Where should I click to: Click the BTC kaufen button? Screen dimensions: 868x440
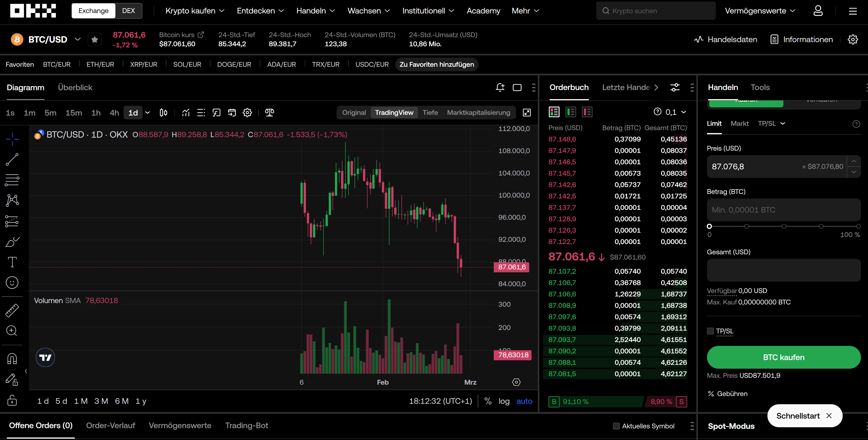pyautogui.click(x=783, y=357)
